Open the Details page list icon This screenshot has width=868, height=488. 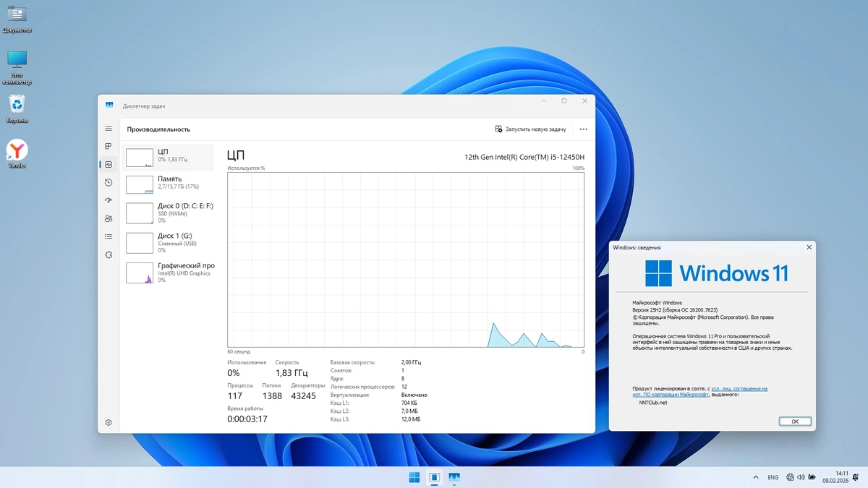(109, 236)
